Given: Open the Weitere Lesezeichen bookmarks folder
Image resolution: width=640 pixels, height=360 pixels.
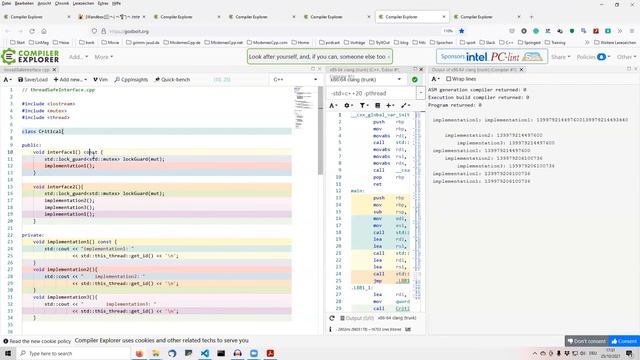Looking at the screenshot, I should [x=615, y=42].
